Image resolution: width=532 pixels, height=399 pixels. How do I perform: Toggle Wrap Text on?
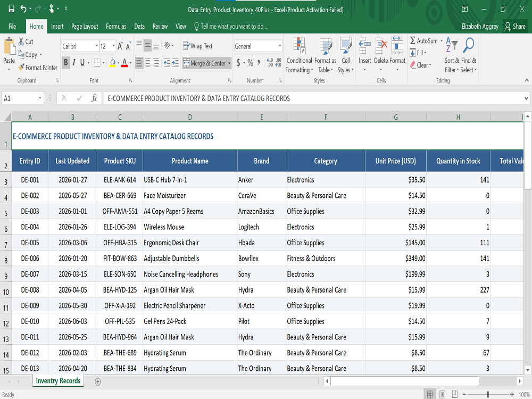(x=198, y=46)
